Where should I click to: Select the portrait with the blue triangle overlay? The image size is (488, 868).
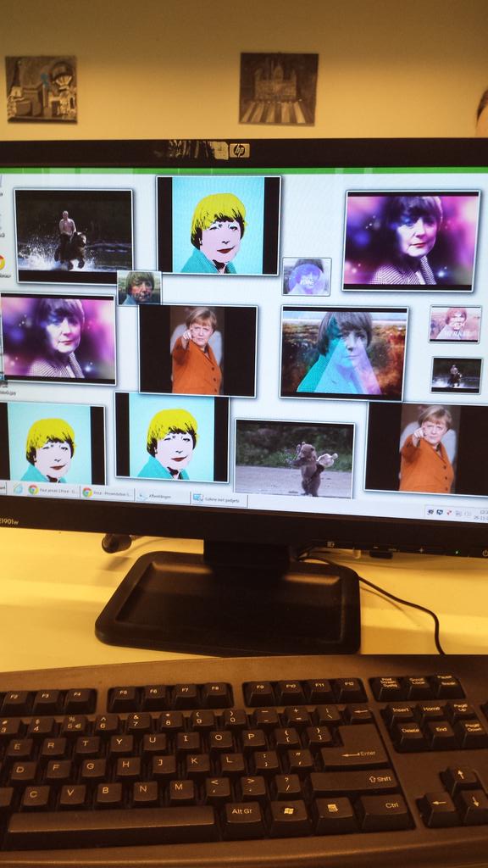click(344, 353)
